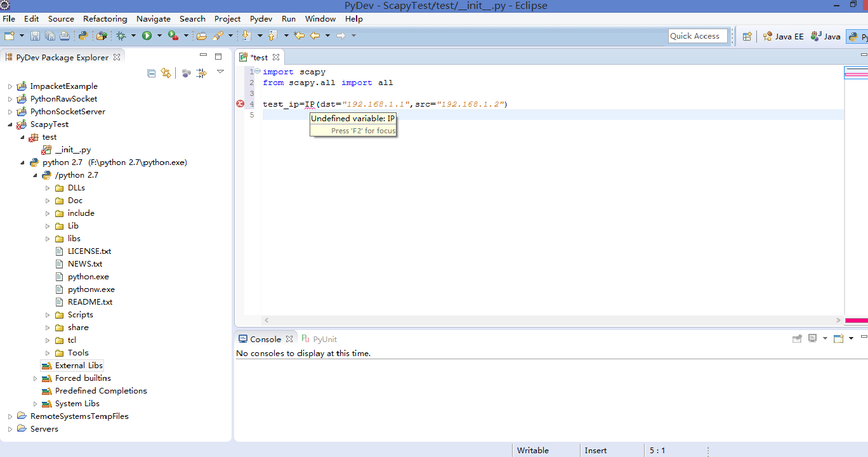Maximize the Package Explorer view
868x457 pixels.
click(218, 56)
